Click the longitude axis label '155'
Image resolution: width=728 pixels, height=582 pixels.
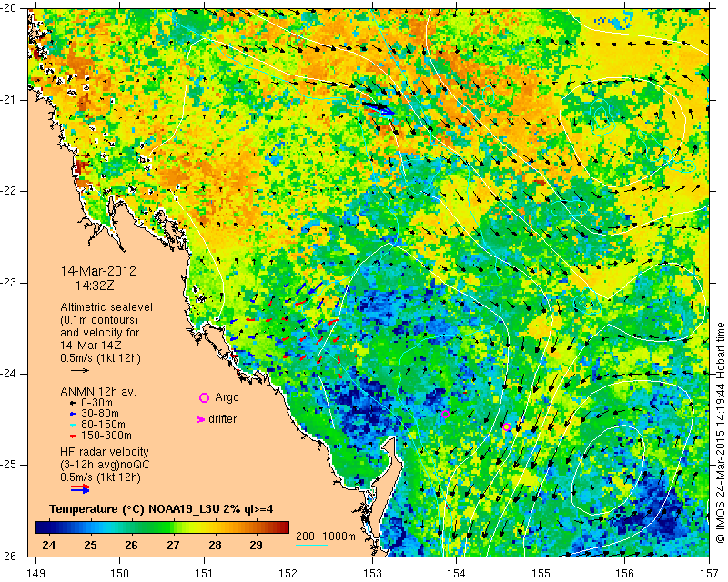click(541, 574)
